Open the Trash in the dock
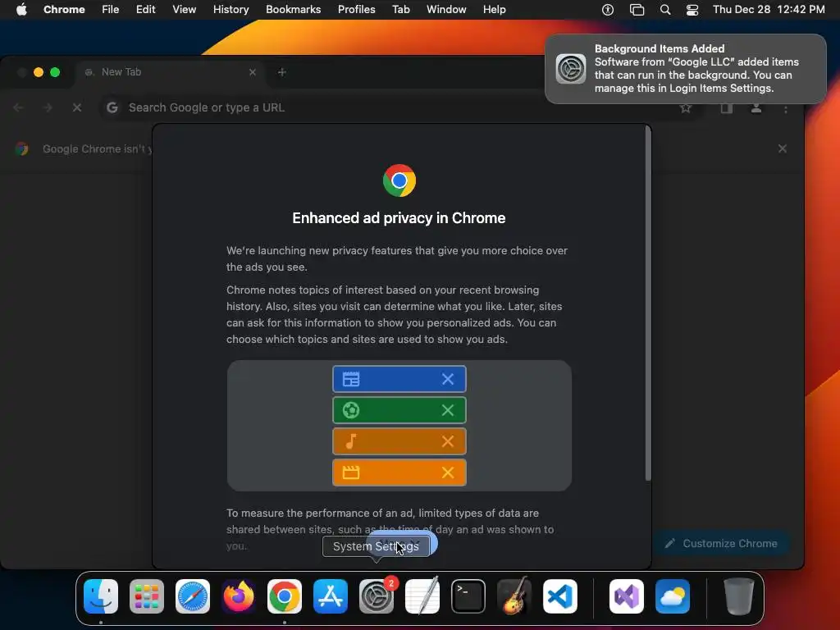Image resolution: width=840 pixels, height=630 pixels. [739, 596]
